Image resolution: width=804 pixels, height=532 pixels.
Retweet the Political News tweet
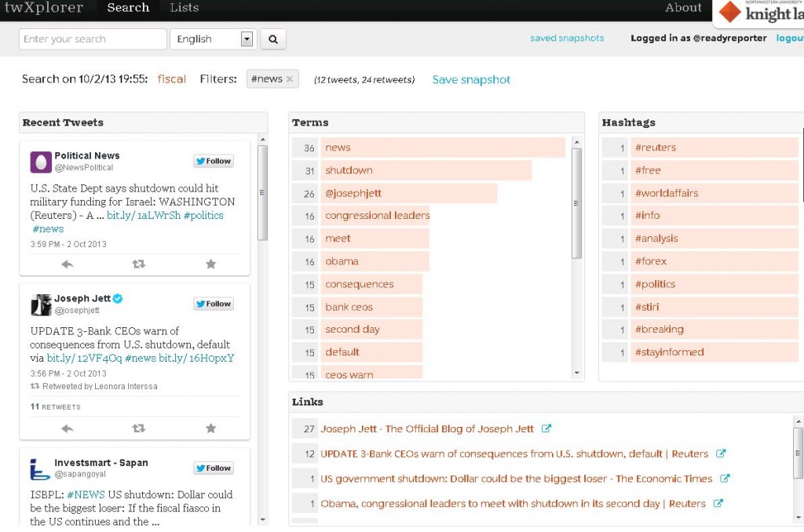tap(139, 264)
